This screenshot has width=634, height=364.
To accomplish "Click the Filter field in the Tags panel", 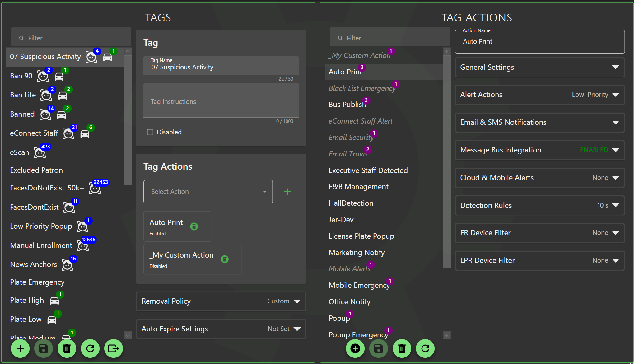I will (x=71, y=38).
